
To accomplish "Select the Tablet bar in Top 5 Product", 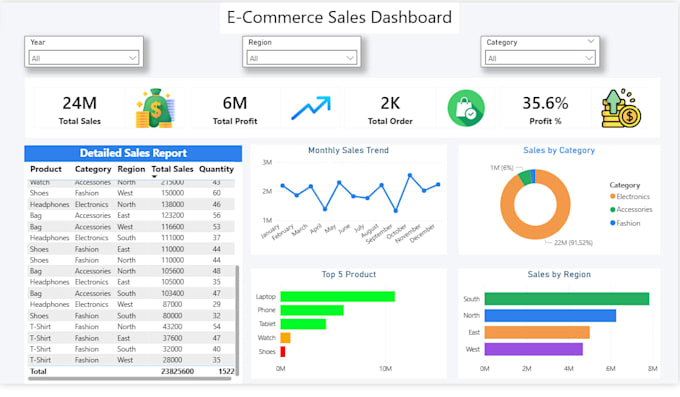I will [303, 324].
